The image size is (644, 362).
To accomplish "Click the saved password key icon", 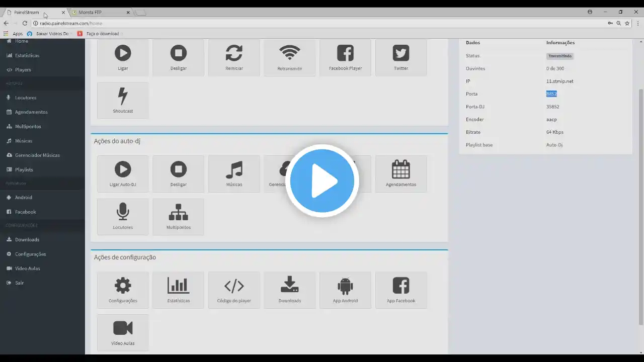I will tap(610, 23).
